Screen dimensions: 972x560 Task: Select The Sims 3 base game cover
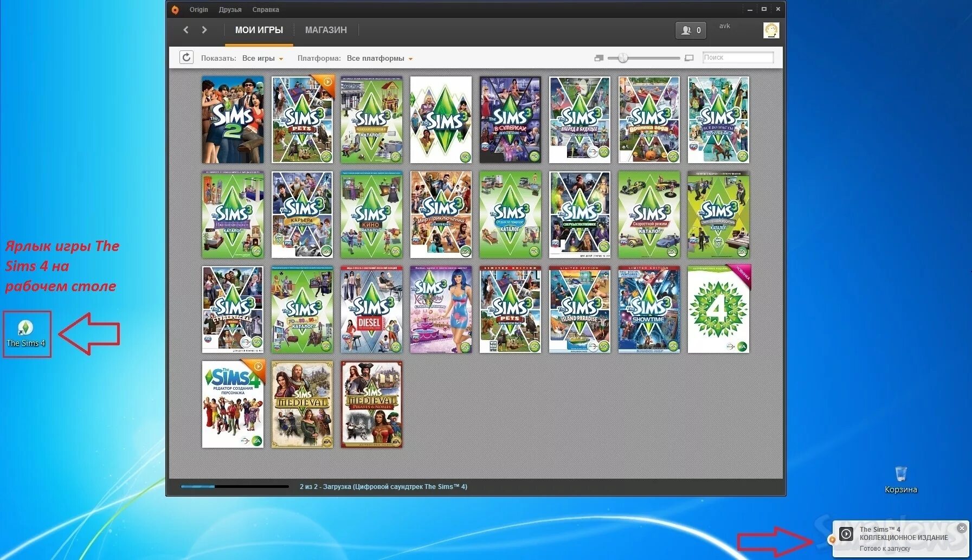pyautogui.click(x=441, y=120)
